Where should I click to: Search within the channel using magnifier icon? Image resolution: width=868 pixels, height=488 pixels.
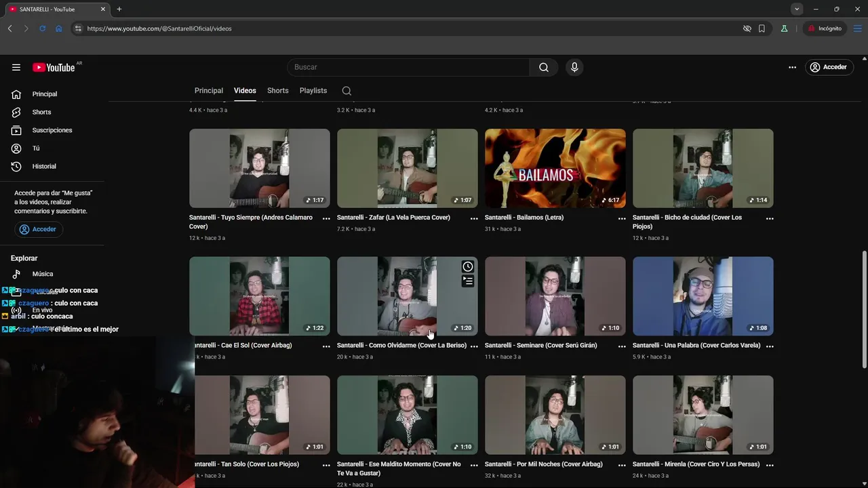tap(347, 91)
